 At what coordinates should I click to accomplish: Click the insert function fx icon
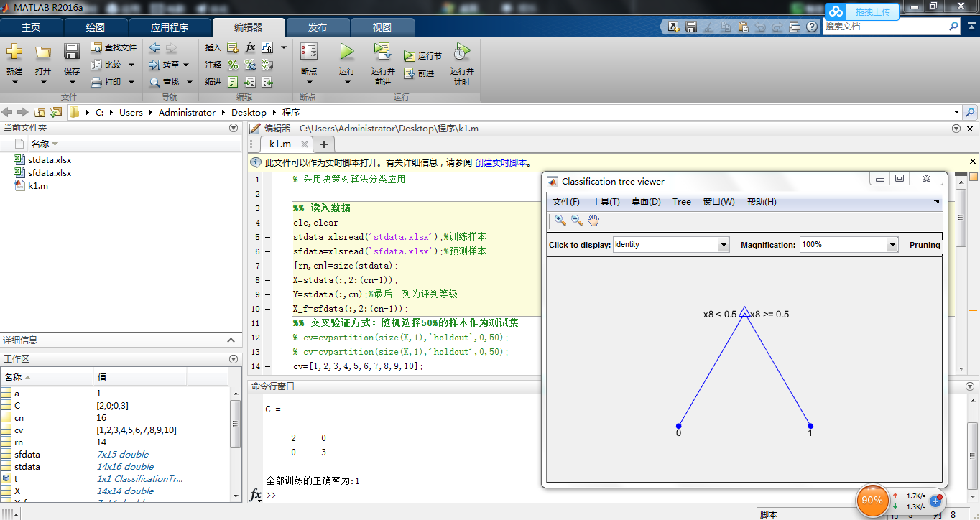[250, 47]
